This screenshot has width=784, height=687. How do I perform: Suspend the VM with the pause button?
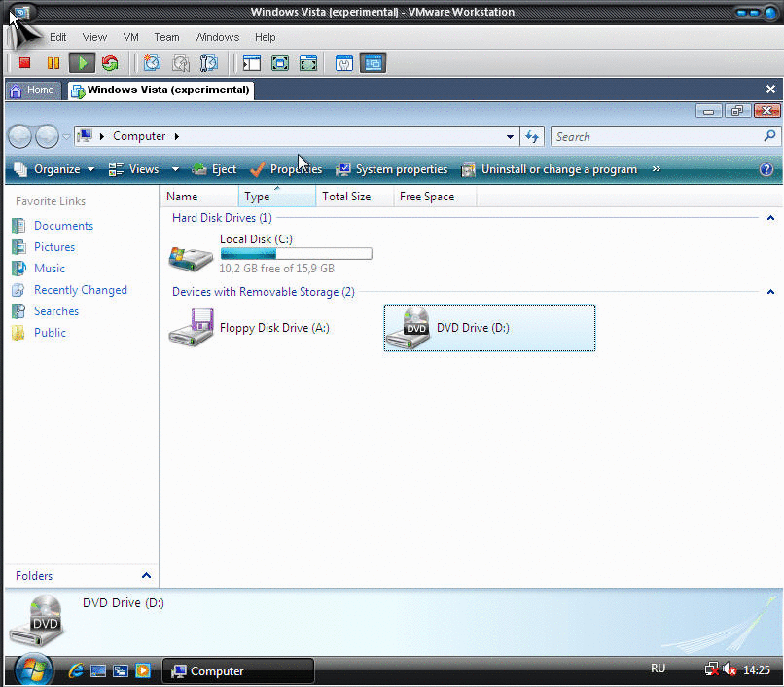pyautogui.click(x=53, y=63)
